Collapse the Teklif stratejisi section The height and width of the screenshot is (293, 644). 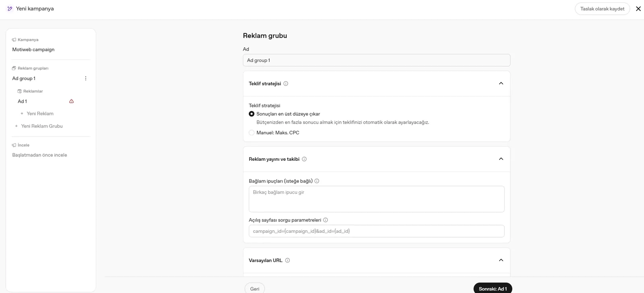coord(501,83)
